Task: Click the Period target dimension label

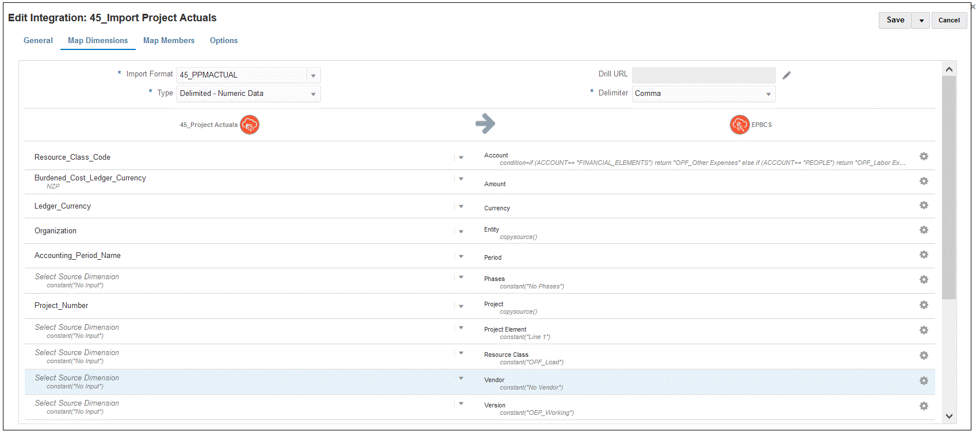Action: [x=493, y=257]
